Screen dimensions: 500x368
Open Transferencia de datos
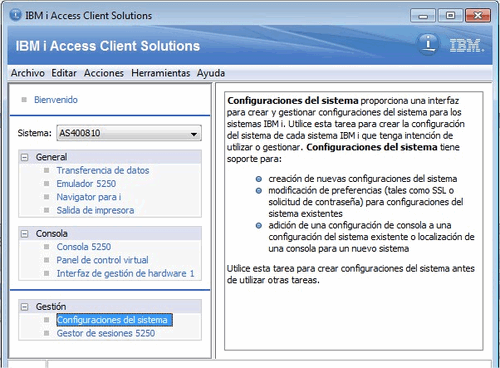[x=103, y=170]
